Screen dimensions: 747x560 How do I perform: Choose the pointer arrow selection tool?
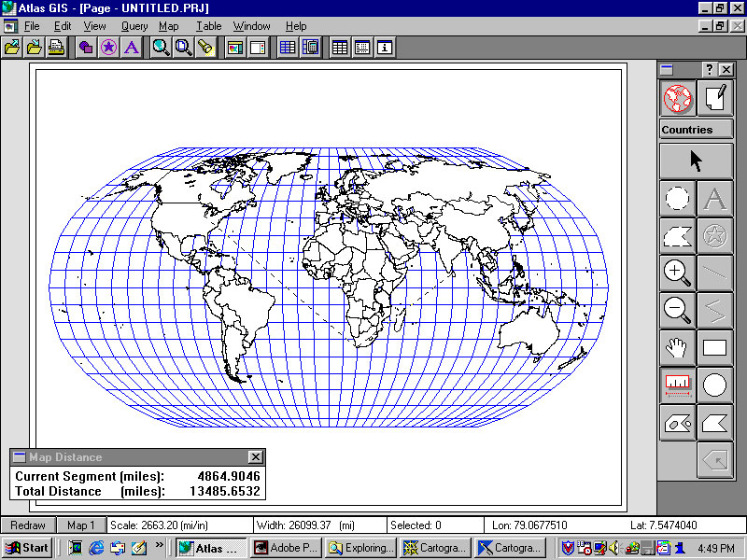tap(696, 161)
